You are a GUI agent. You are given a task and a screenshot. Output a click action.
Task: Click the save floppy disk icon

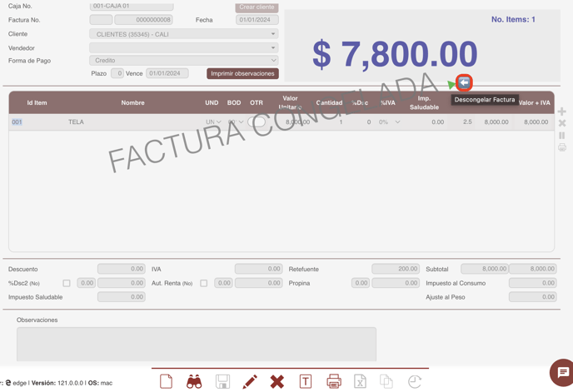click(222, 381)
